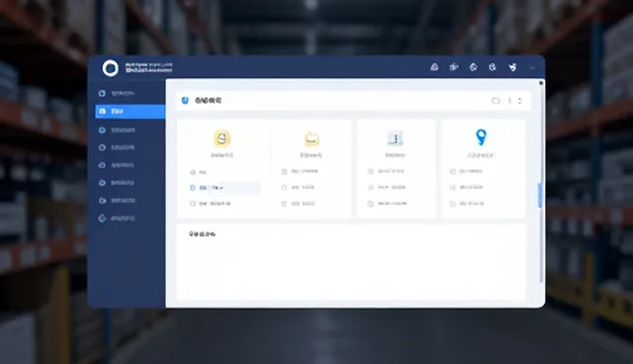Select the highlighted blue sidebar item
This screenshot has height=364, width=633.
point(130,112)
